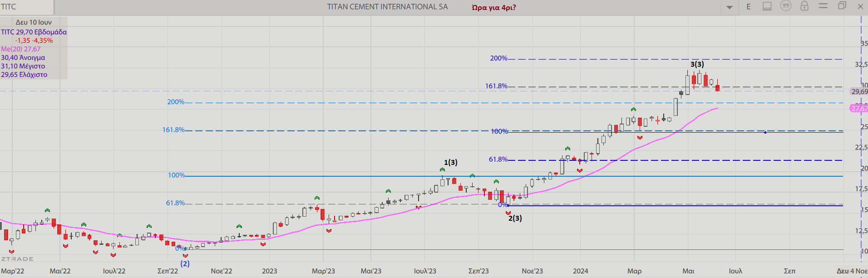The width and height of the screenshot is (868, 278).
Task: Click the upper dark-blue 200% Fibonacci label
Action: coord(498,58)
